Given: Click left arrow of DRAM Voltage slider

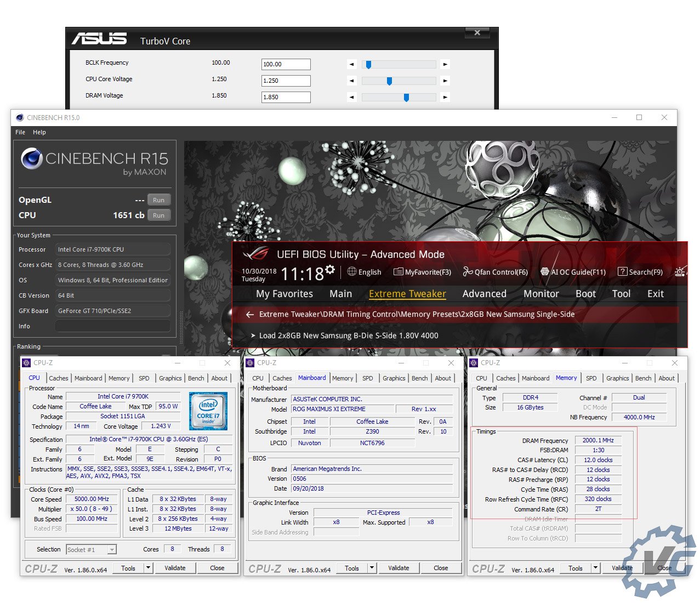Looking at the screenshot, I should (x=351, y=97).
